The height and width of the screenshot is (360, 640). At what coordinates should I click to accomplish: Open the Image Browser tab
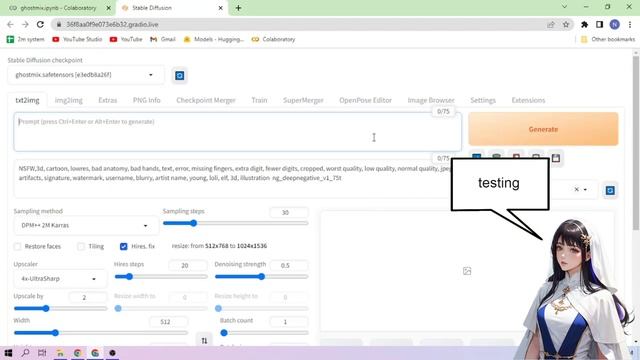pyautogui.click(x=431, y=100)
